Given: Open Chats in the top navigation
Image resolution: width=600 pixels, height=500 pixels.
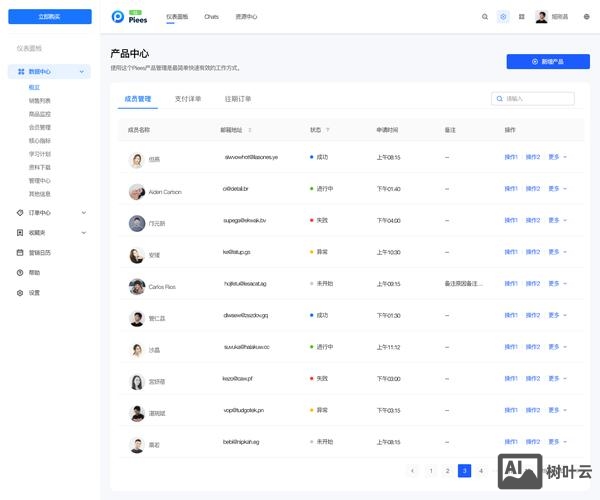Looking at the screenshot, I should 211,17.
